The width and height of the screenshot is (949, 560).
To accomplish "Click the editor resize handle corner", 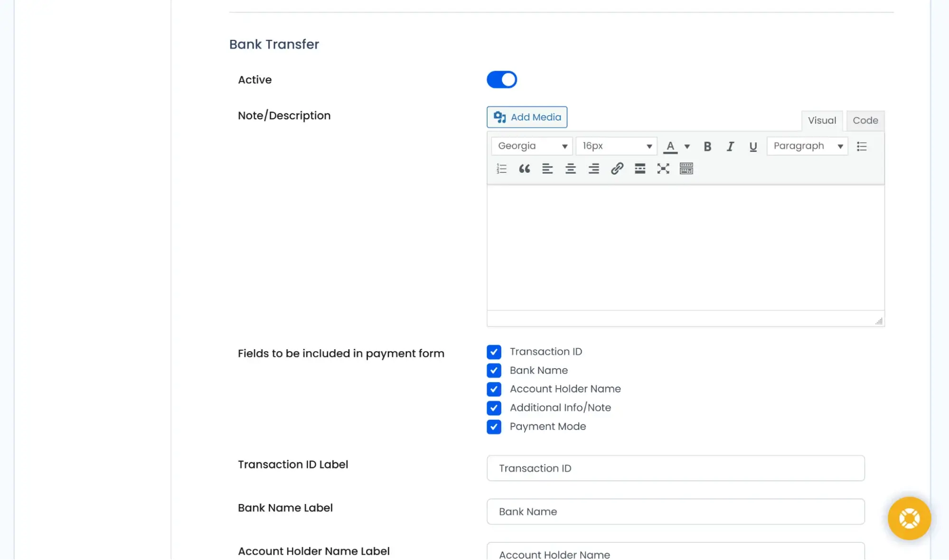I will 879,321.
